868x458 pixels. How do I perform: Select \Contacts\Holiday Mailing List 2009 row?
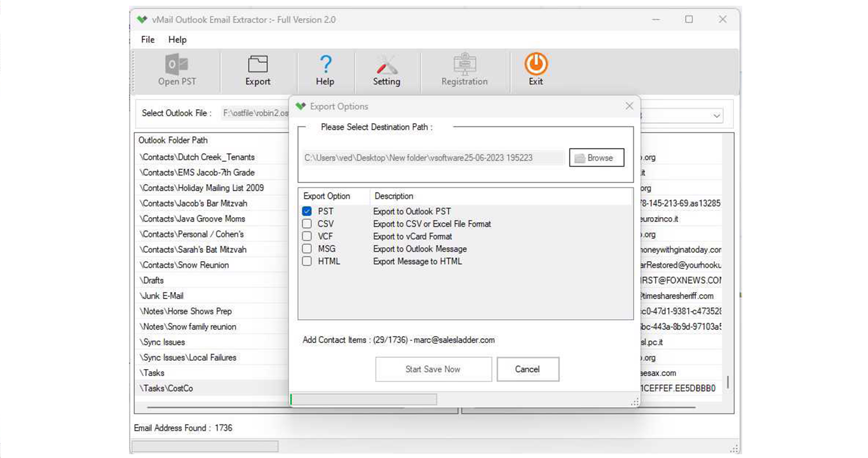201,188
